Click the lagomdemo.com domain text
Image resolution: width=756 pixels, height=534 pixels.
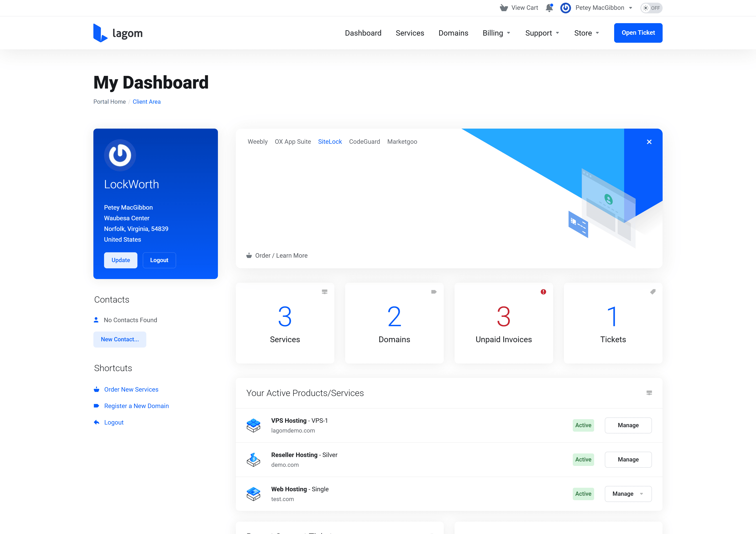tap(293, 431)
